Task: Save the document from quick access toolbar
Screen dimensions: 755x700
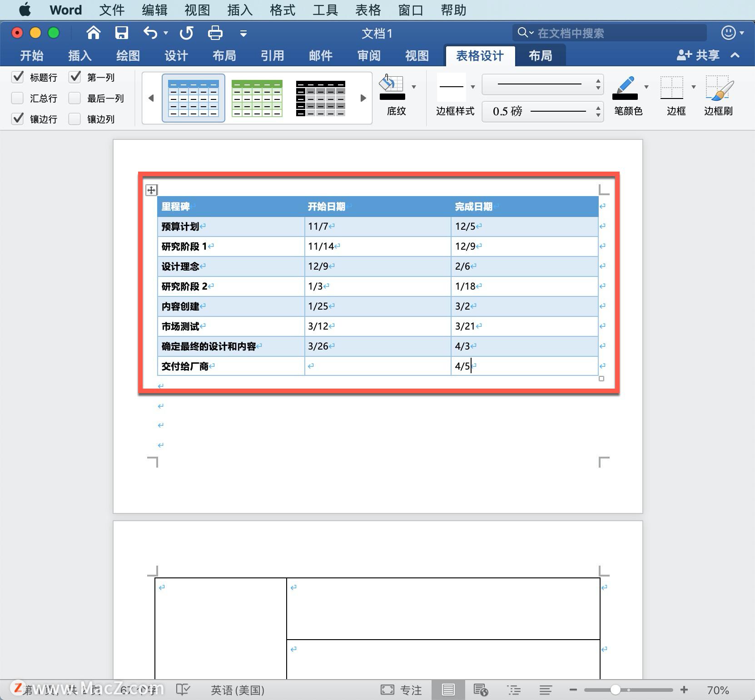Action: tap(121, 33)
